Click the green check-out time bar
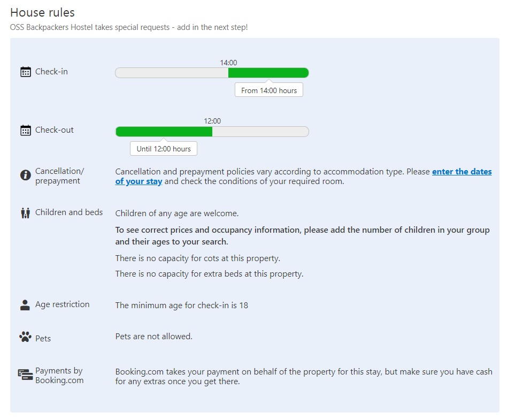 pyautogui.click(x=164, y=132)
